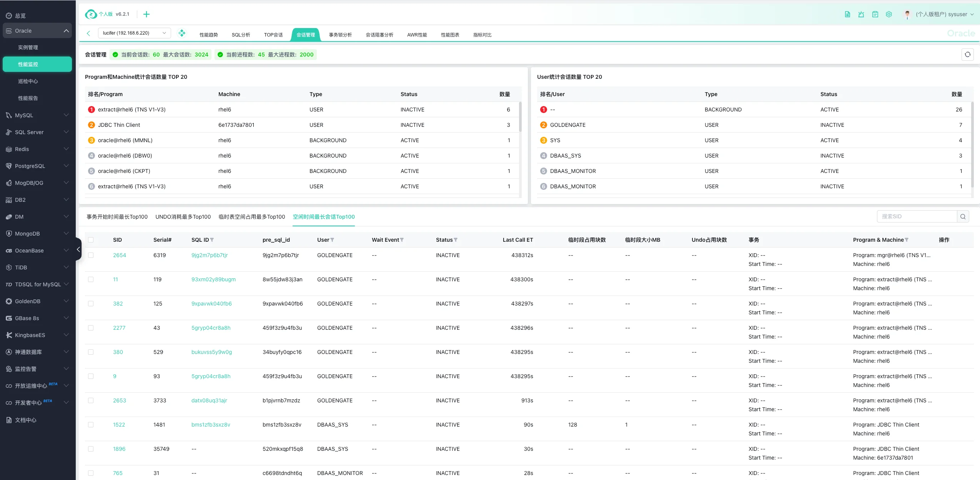This screenshot has height=480, width=980.
Task: Open session SID 2277 link
Action: (119, 328)
